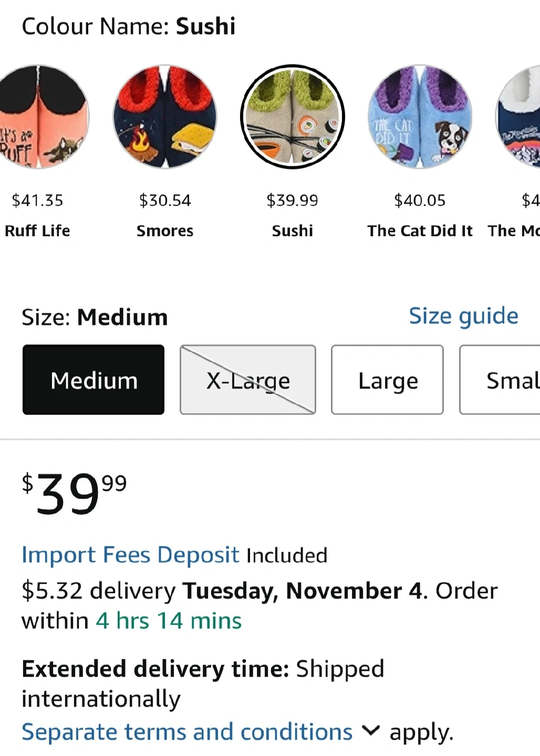Choose The Cat Did It slipper image
540x756 pixels.
[420, 117]
